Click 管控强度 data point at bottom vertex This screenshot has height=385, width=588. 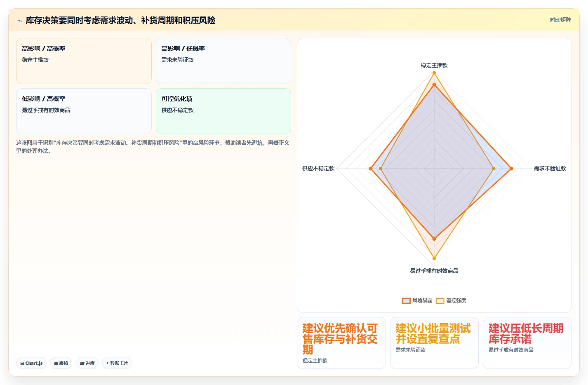click(x=434, y=258)
